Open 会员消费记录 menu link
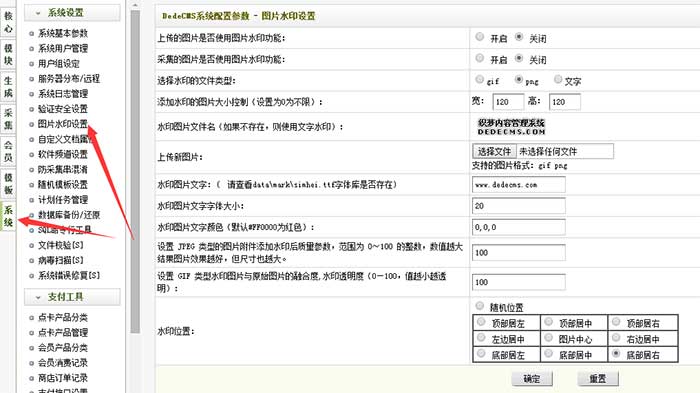Screen dimensions: 700x393 (62, 363)
